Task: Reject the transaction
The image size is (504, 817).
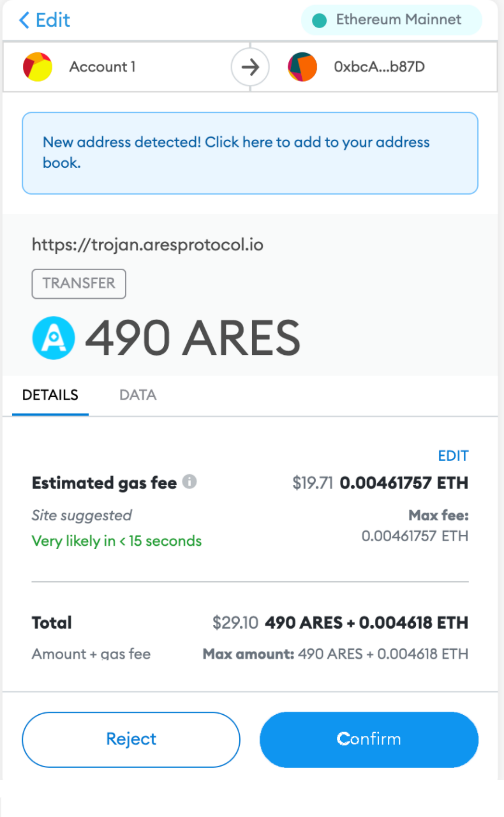Action: pyautogui.click(x=131, y=740)
